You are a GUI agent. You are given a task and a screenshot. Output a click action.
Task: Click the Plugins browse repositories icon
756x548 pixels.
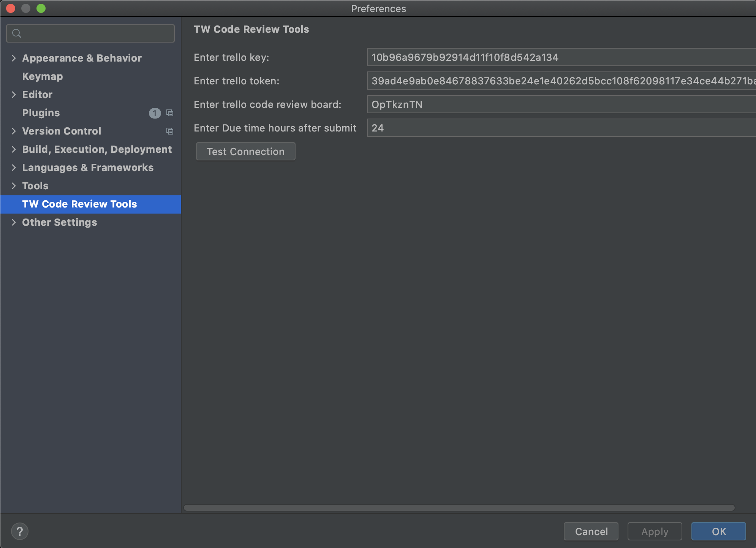170,113
